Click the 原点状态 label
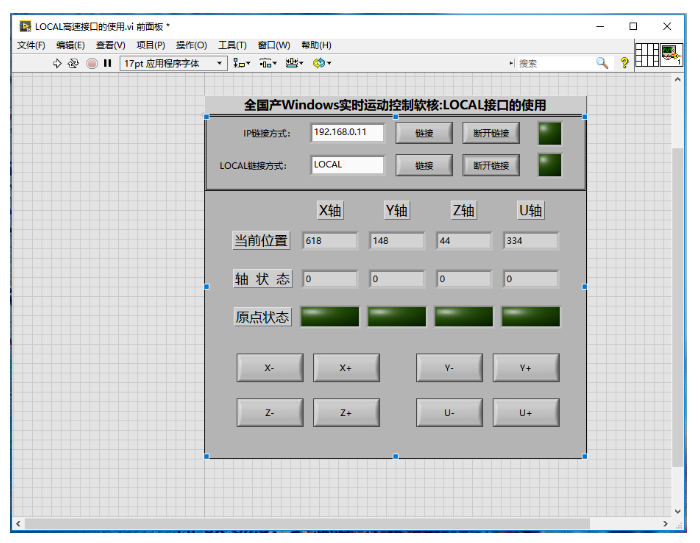This screenshot has height=543, width=700. click(262, 317)
